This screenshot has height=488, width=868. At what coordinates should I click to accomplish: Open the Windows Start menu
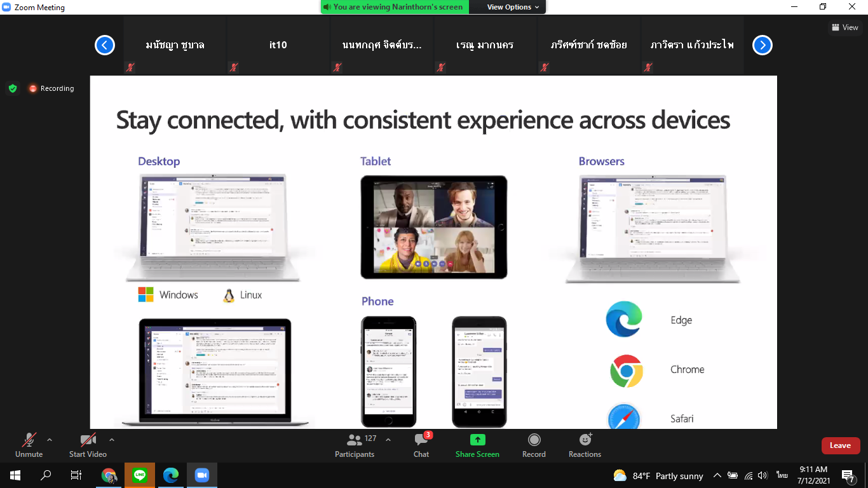pyautogui.click(x=15, y=475)
